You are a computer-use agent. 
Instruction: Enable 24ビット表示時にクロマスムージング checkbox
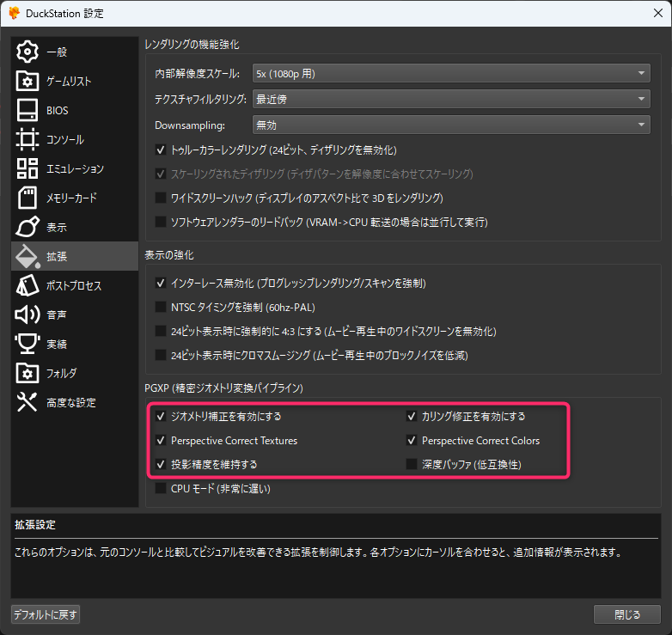click(161, 355)
